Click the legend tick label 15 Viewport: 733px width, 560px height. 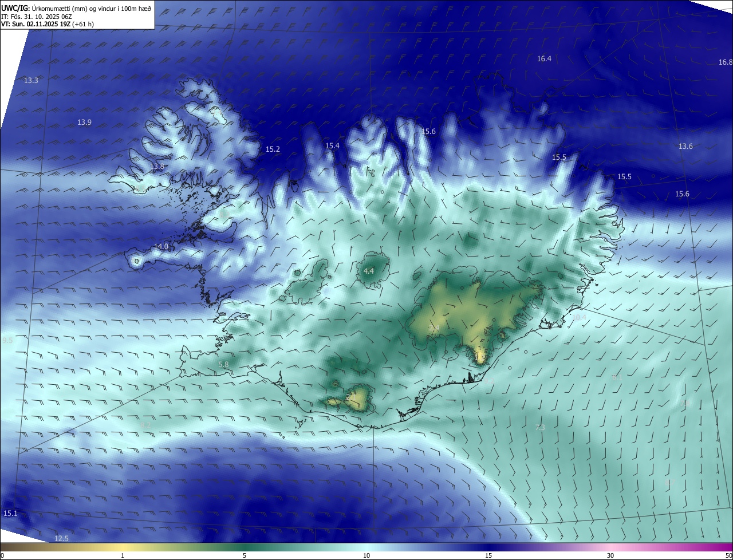click(x=488, y=555)
